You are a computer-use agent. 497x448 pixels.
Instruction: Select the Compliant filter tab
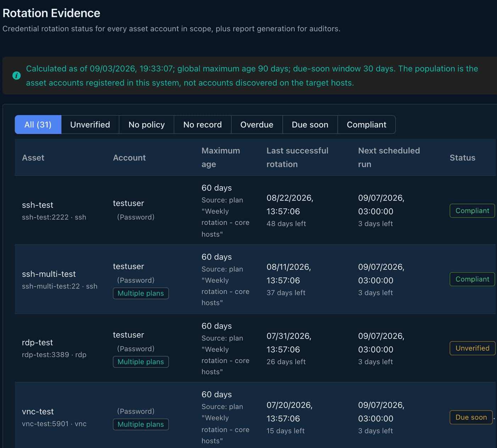(x=367, y=125)
